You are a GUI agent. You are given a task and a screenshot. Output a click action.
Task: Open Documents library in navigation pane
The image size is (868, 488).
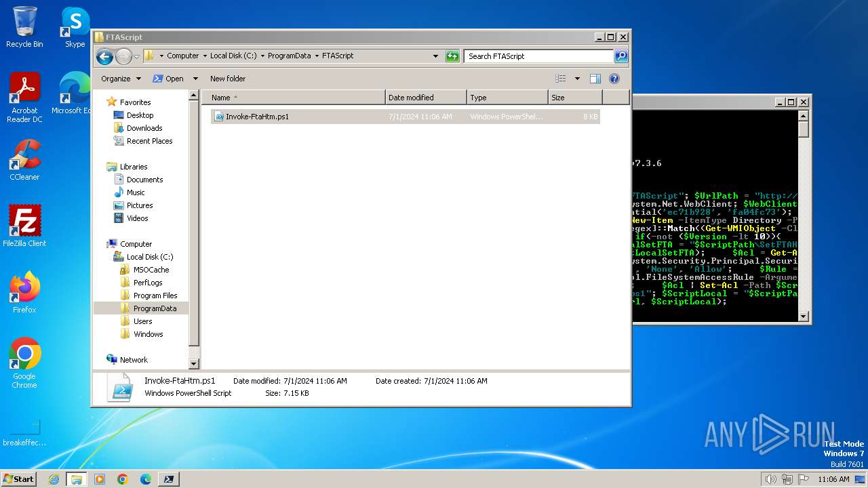tap(144, 180)
